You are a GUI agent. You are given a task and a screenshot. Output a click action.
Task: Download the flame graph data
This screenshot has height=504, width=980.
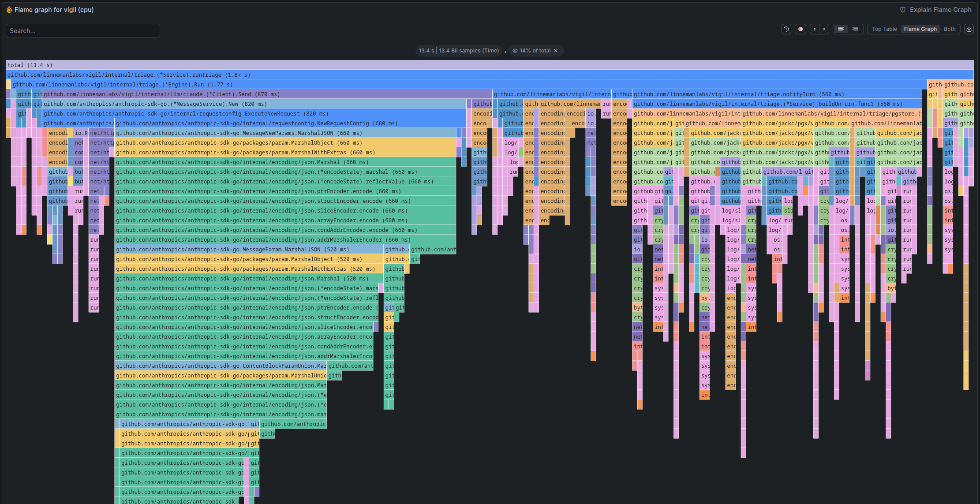click(969, 29)
